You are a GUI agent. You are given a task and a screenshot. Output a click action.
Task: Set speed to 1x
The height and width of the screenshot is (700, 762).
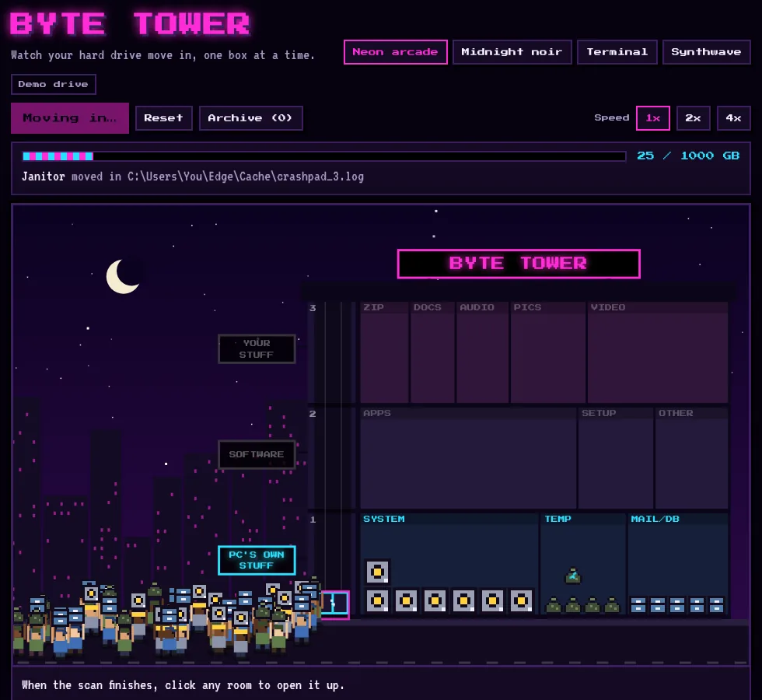coord(652,118)
